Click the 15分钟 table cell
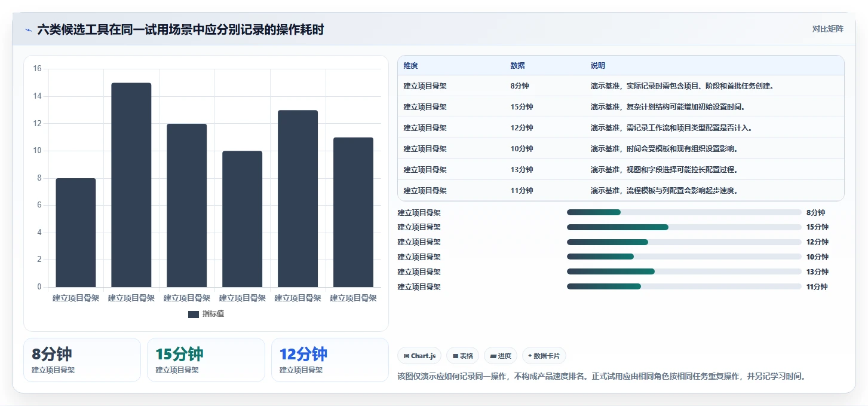 click(522, 107)
